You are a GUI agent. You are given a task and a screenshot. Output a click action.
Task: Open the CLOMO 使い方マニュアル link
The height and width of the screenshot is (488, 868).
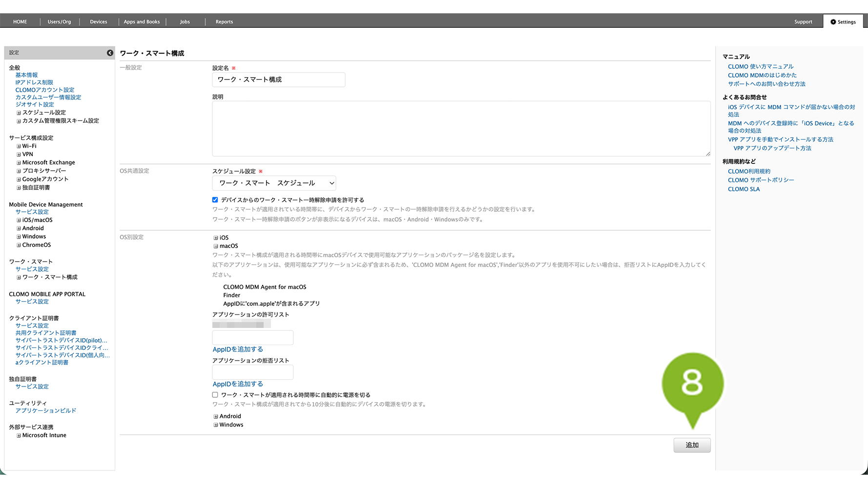coord(761,67)
